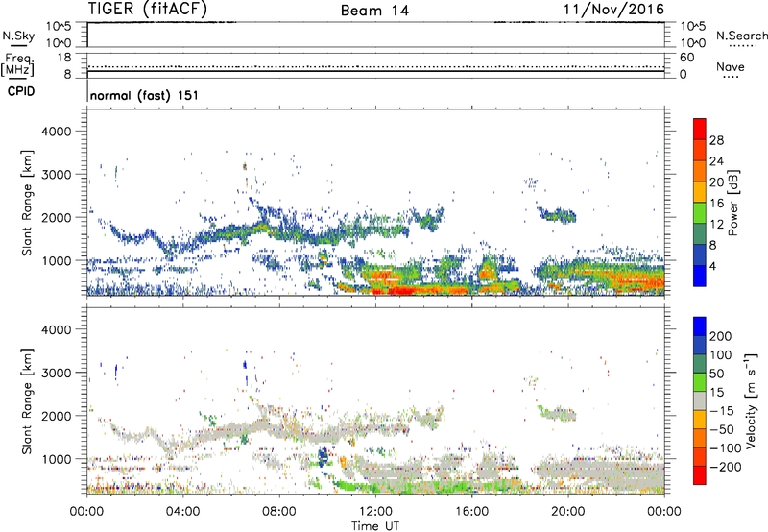Viewport: 768px width, 532px height.
Task: Pick the gray −15 to 15 Velocity swatch
Action: (700, 400)
